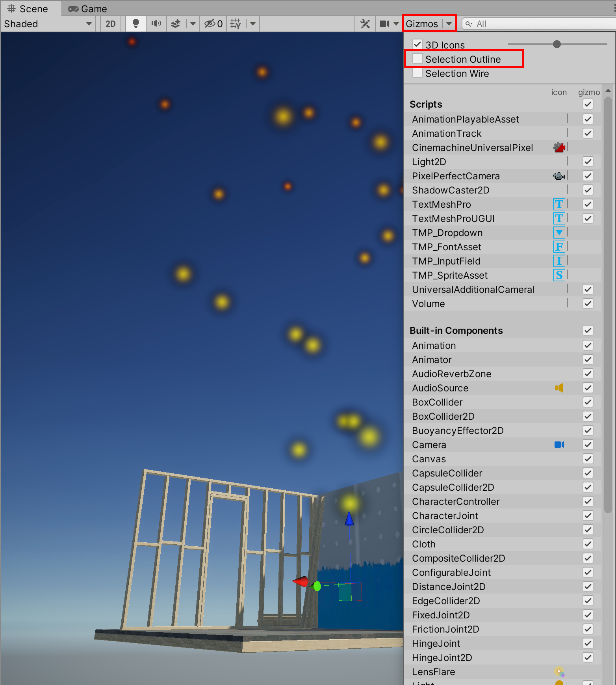The image size is (616, 685).
Task: Click the scene search field
Action: point(539,24)
